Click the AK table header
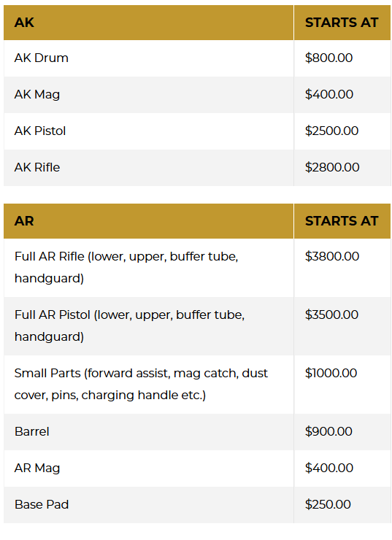This screenshot has height=540, width=392. coord(24,23)
